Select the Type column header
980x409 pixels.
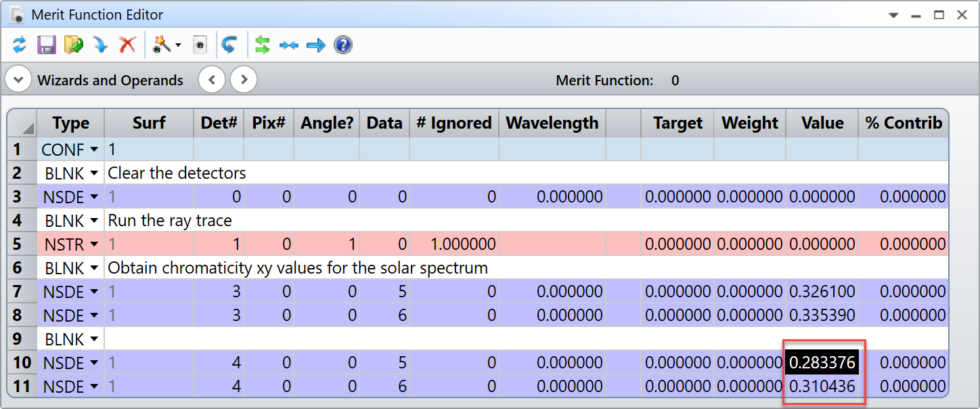pos(71,123)
